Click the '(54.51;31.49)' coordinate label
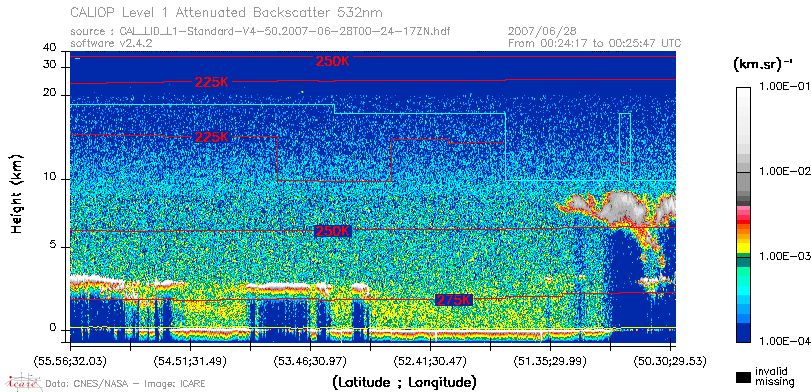The width and height of the screenshot is (811, 392). pos(191,360)
